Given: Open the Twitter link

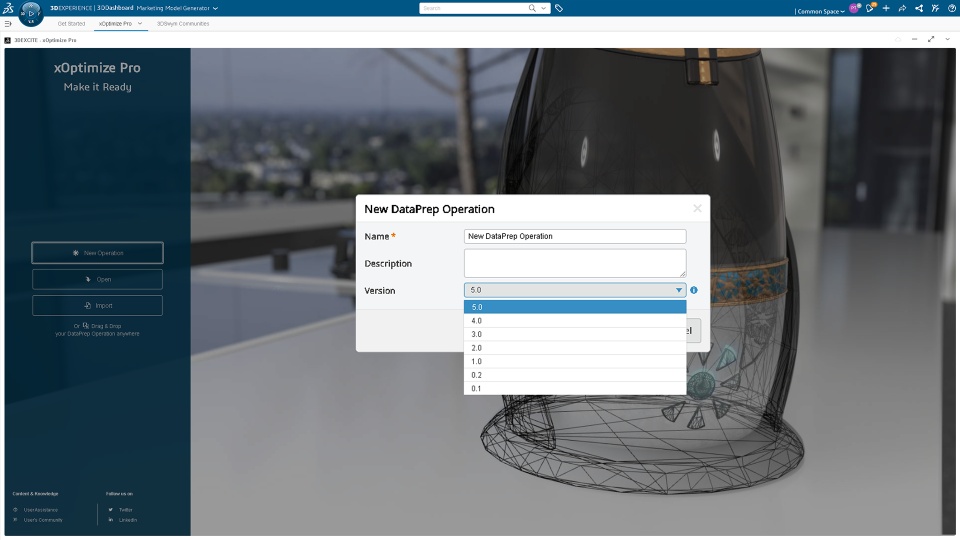Looking at the screenshot, I should coord(126,509).
